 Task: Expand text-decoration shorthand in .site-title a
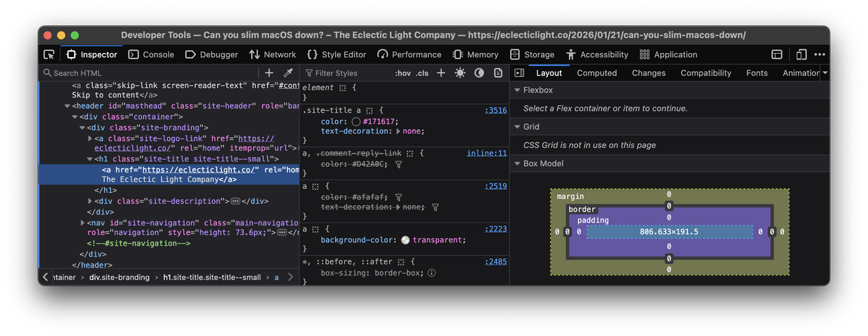[x=399, y=131]
